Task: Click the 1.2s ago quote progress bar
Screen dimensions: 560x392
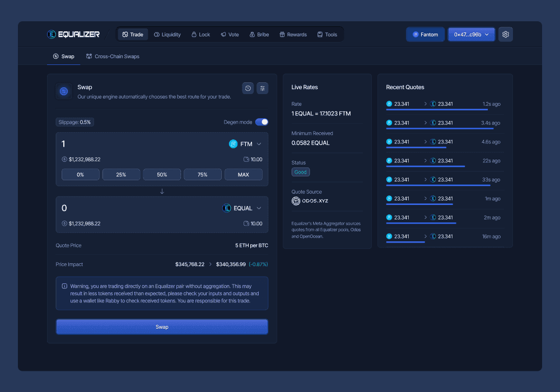Action: 437,110
